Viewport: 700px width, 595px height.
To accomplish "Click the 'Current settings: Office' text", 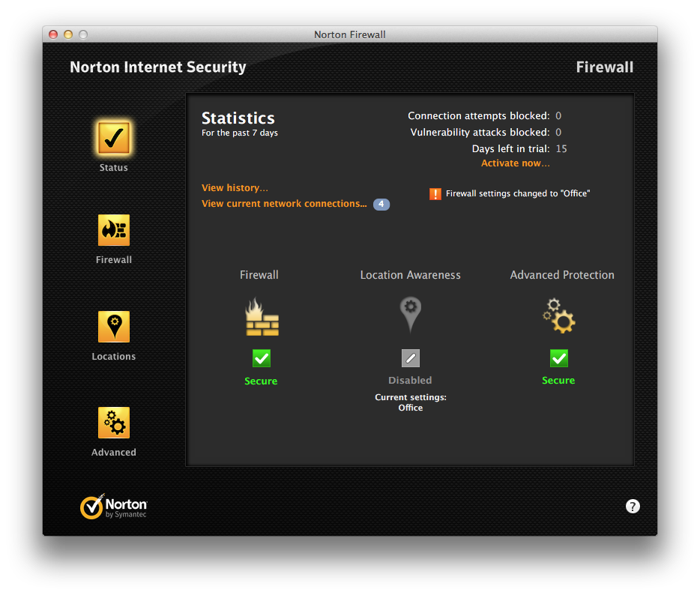I will pyautogui.click(x=410, y=402).
